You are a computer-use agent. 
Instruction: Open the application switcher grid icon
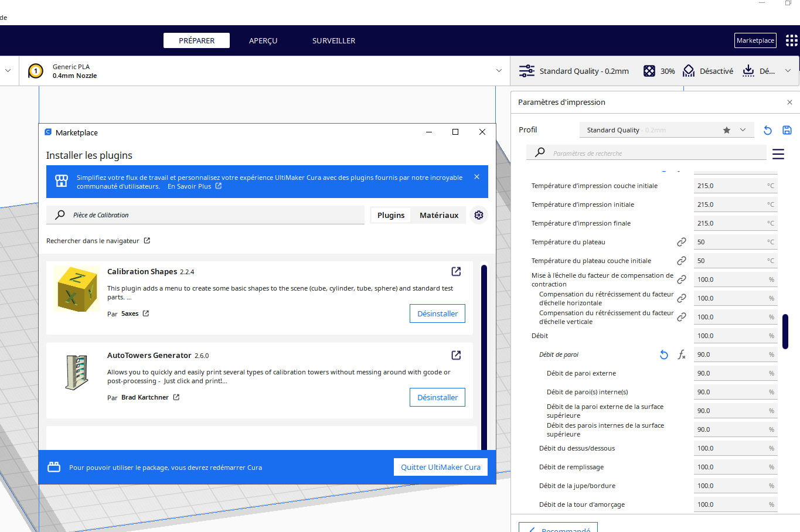(x=791, y=40)
